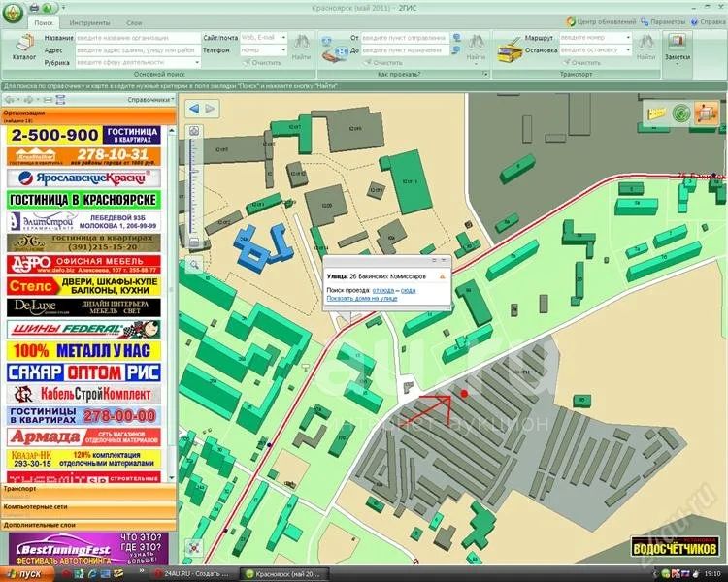
Task: Click the green globe icon in quick access bar
Action: 48,8
